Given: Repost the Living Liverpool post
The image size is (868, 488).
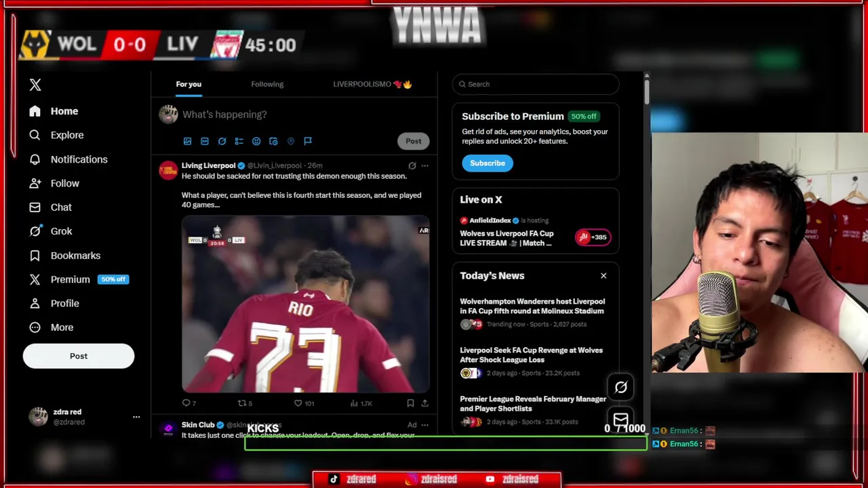Looking at the screenshot, I should coord(245,403).
